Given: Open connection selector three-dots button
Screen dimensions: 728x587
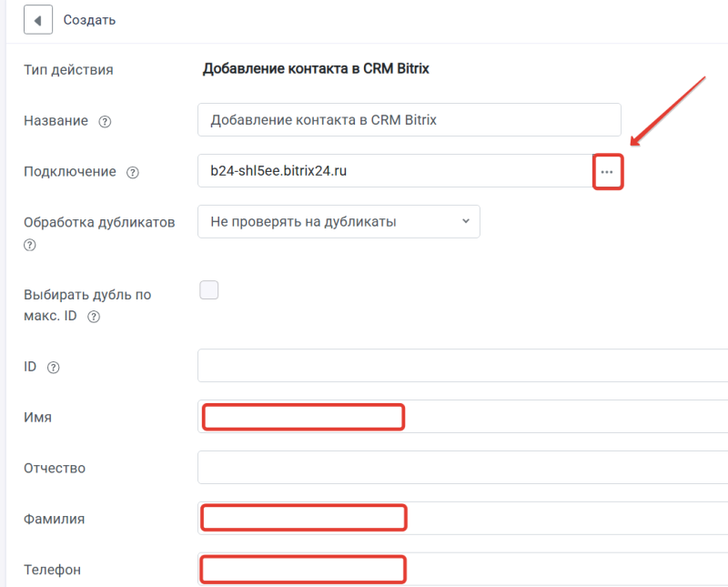Looking at the screenshot, I should tap(607, 171).
